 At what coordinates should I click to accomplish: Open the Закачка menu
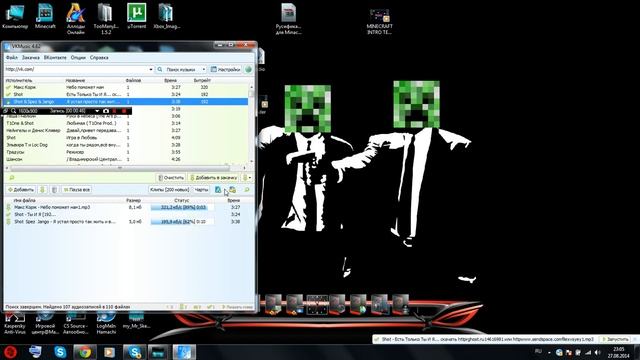[x=31, y=58]
